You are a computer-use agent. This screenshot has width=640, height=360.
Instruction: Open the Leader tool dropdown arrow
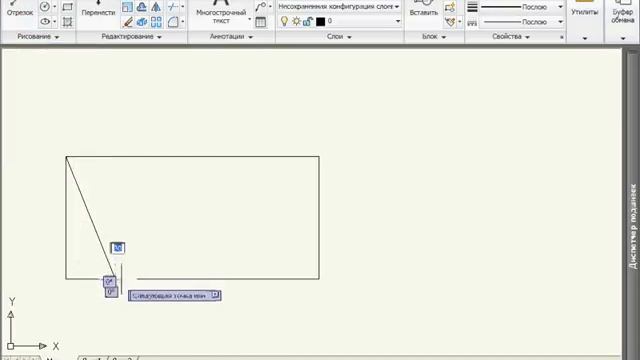(x=270, y=7)
